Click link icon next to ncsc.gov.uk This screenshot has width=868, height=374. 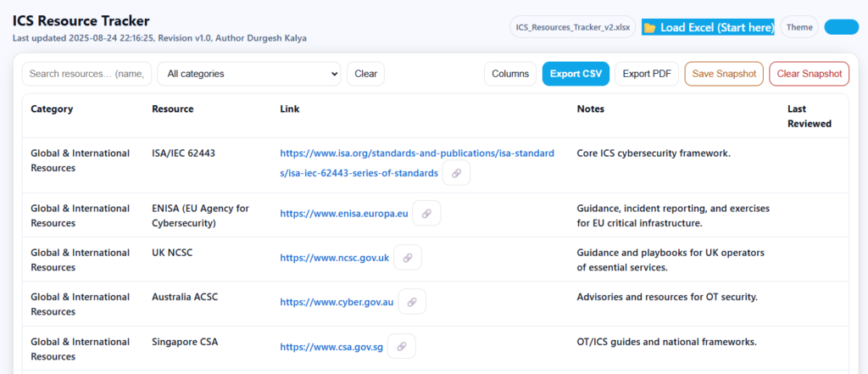(x=408, y=258)
